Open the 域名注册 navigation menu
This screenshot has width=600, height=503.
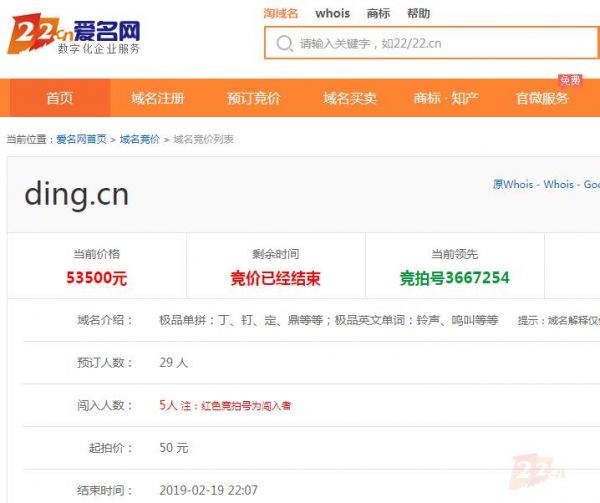(157, 98)
